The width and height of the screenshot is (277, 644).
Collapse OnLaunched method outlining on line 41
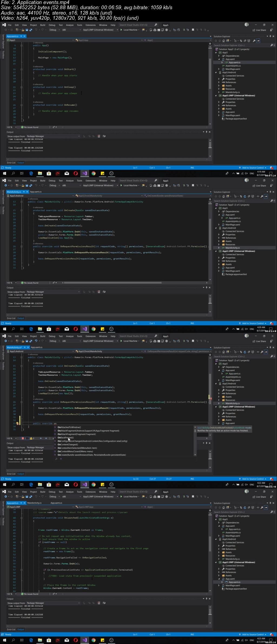coord(21,518)
